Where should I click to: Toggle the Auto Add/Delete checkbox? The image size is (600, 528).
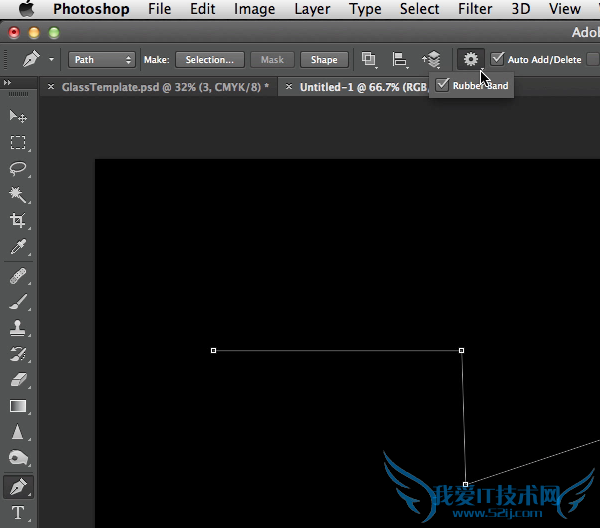(497, 59)
